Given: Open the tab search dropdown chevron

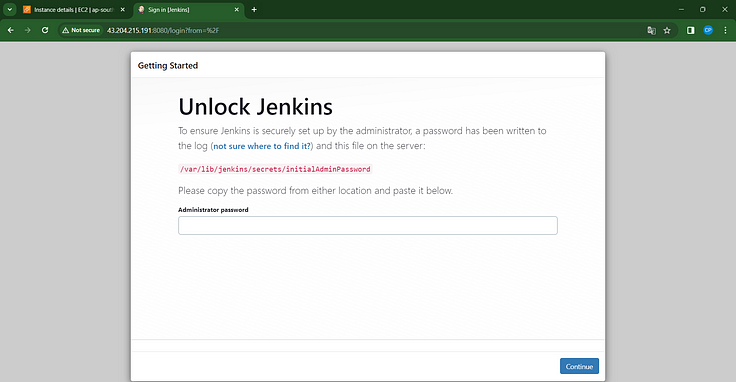Looking at the screenshot, I should (9, 9).
